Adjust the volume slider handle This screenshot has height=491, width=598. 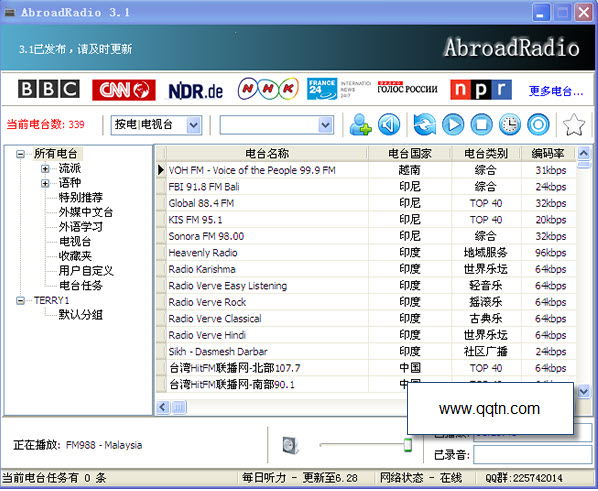click(x=408, y=445)
